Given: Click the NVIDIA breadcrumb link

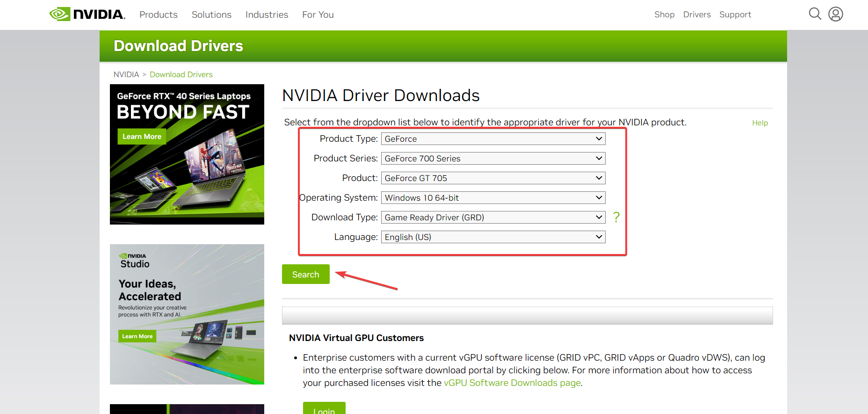Looking at the screenshot, I should 126,74.
